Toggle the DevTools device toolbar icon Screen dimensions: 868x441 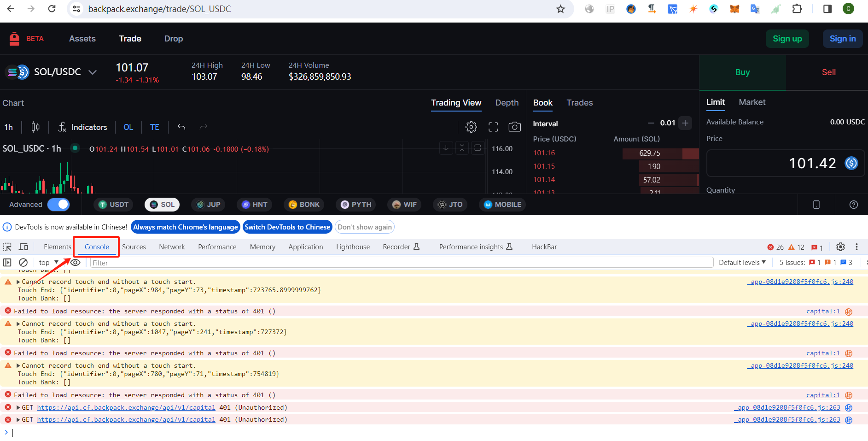point(23,247)
